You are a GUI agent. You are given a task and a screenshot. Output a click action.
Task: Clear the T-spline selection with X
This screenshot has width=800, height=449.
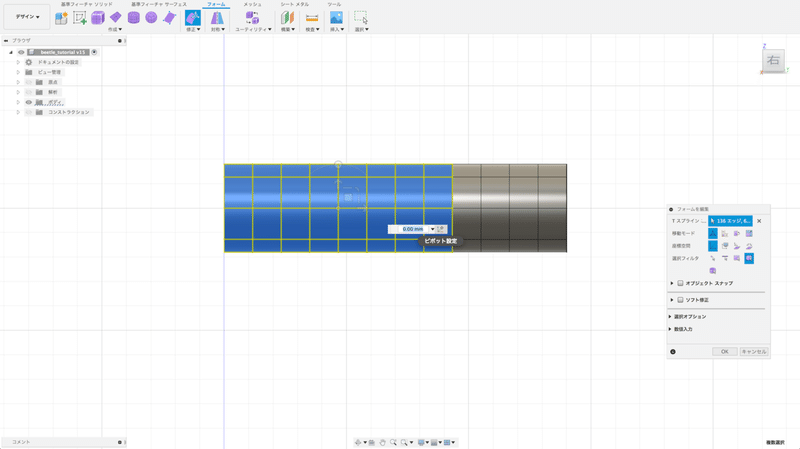tap(759, 221)
